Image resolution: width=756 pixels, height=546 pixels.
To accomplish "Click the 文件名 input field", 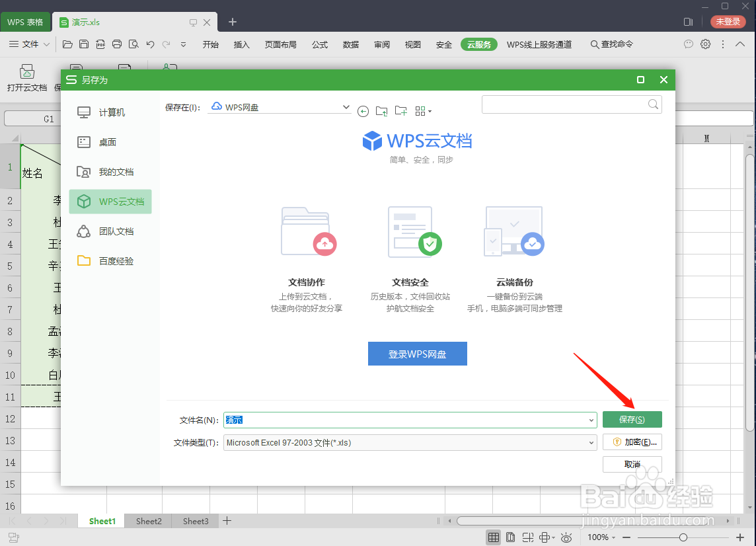I will pos(410,420).
